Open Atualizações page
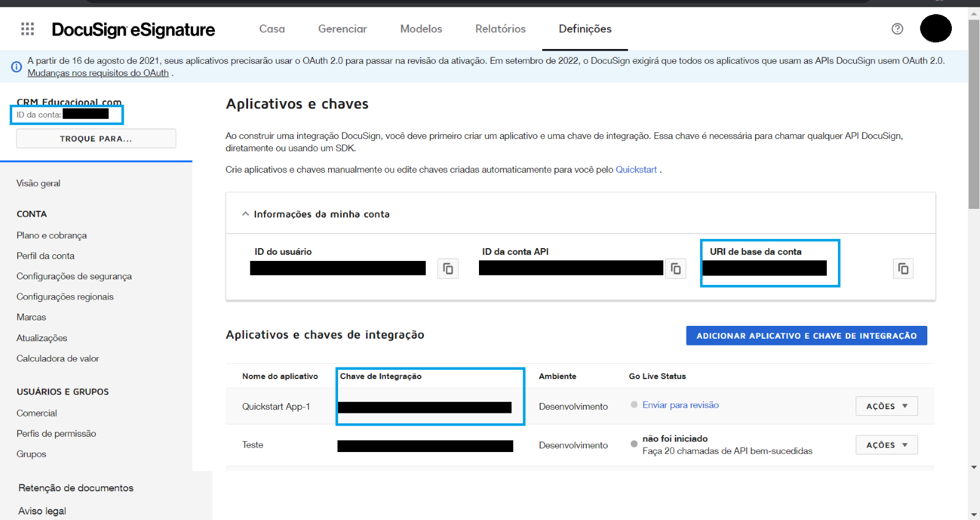This screenshot has height=520, width=980. coord(42,338)
